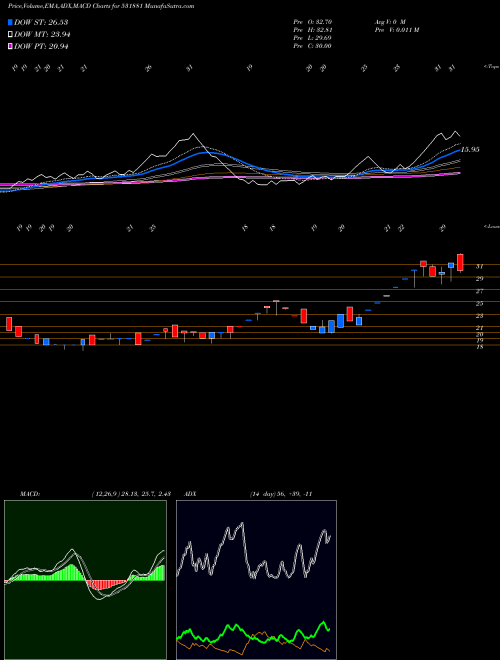The width and height of the screenshot is (500, 660).
Task: Click the 'Pre C: 30.00' close value
Action: [312, 46]
